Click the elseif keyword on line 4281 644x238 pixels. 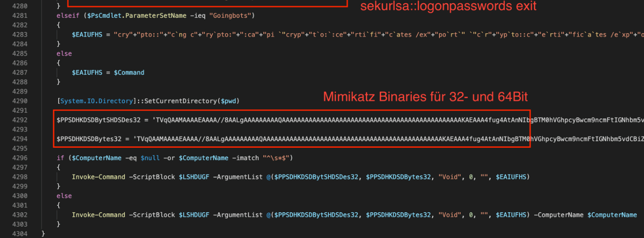67,15
